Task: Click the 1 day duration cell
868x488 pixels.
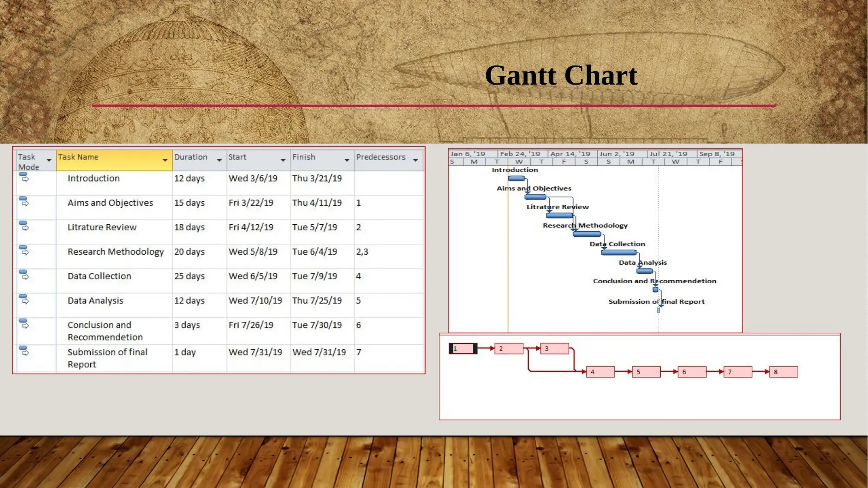Action: click(200, 358)
